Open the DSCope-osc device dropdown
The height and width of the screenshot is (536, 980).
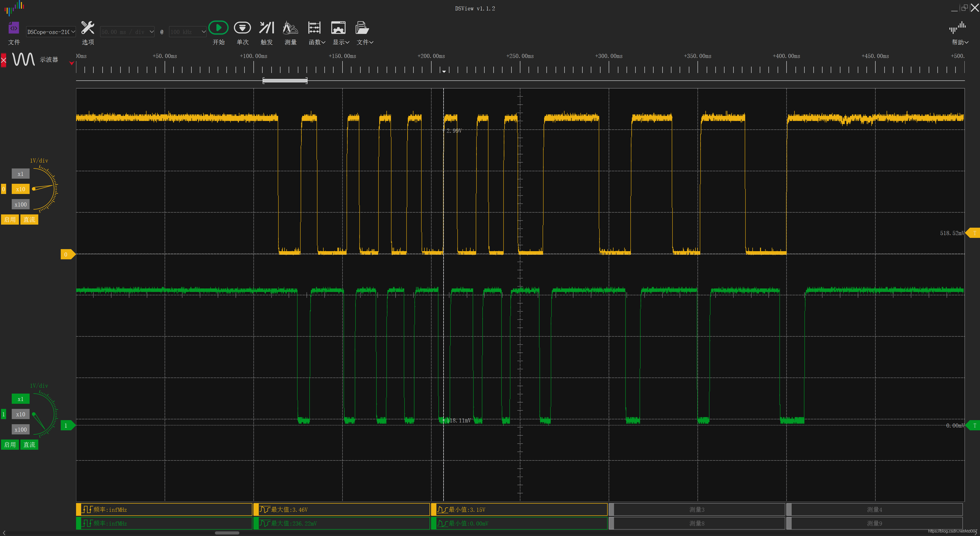(51, 32)
